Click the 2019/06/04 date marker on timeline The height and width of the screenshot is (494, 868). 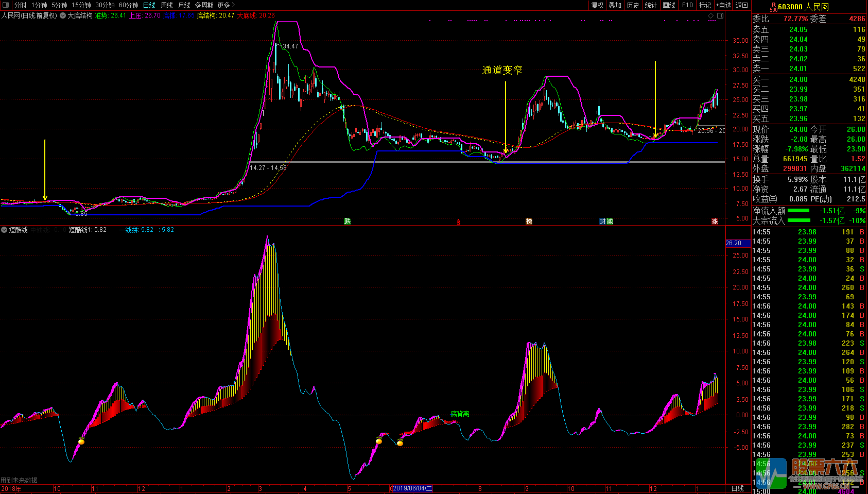click(x=411, y=488)
